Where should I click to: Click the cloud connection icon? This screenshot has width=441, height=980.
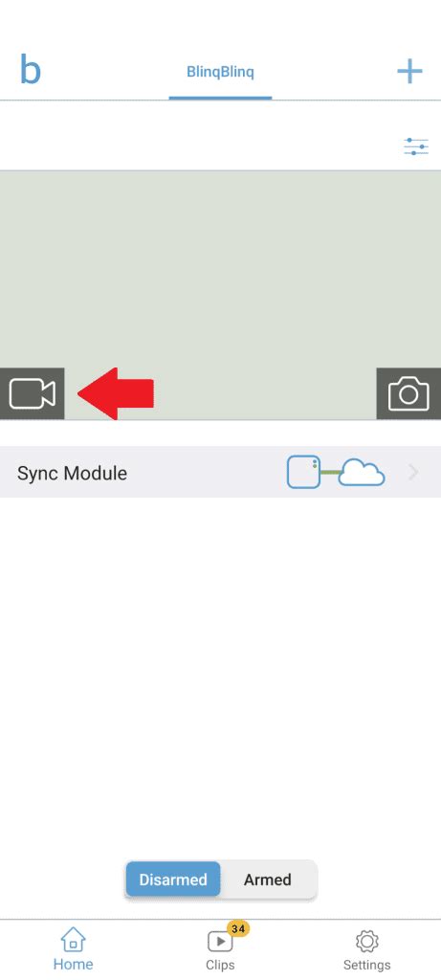[x=362, y=472]
